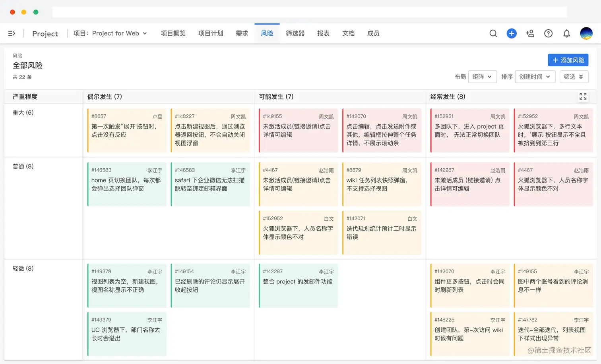Switch to the 筛选器 tab

pos(295,33)
